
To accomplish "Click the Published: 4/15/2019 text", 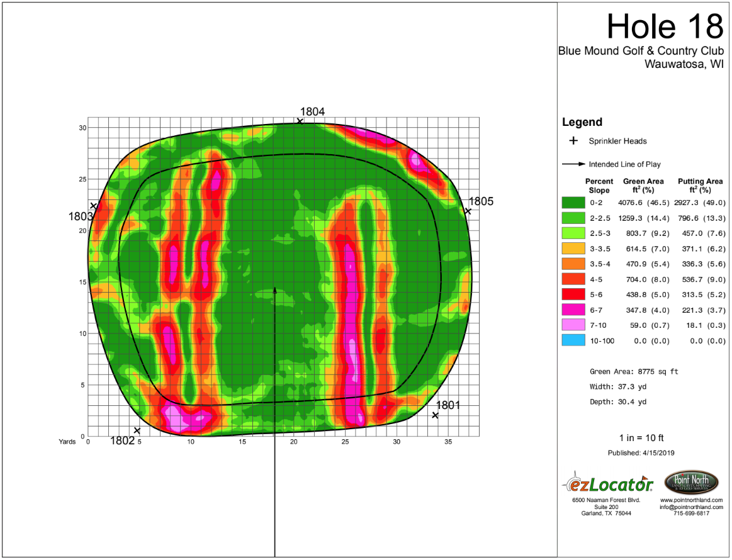I will click(x=641, y=452).
